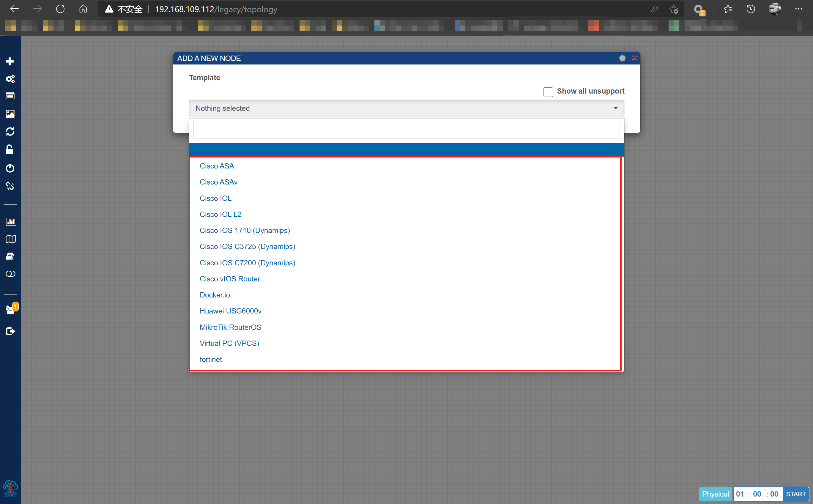
Task: Add page to favorites with star-plus icon
Action: click(x=674, y=9)
